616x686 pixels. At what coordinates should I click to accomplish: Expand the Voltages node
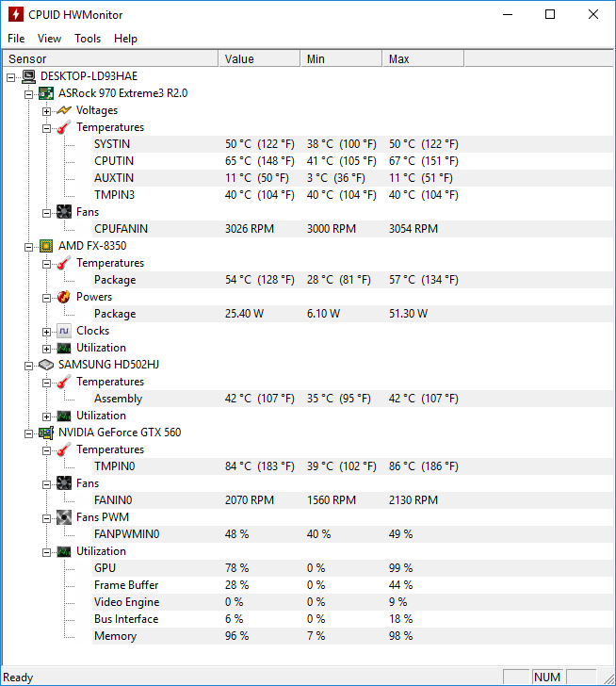(46, 111)
